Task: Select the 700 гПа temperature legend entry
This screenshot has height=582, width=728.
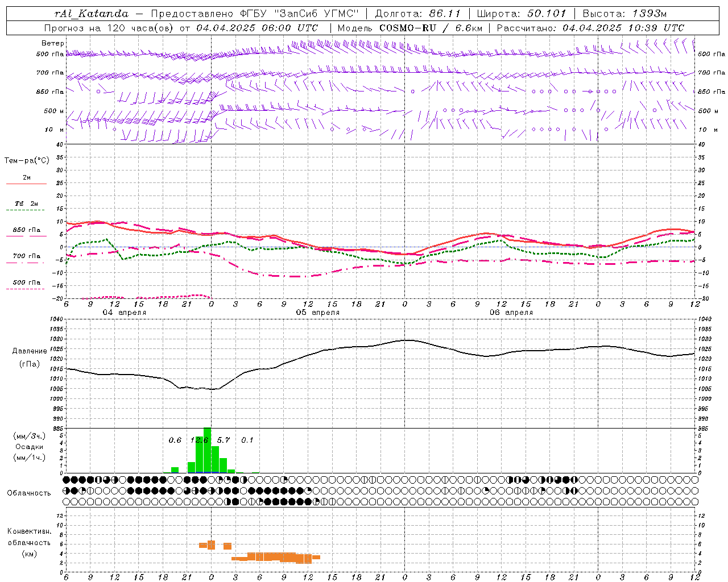Action: point(27,256)
